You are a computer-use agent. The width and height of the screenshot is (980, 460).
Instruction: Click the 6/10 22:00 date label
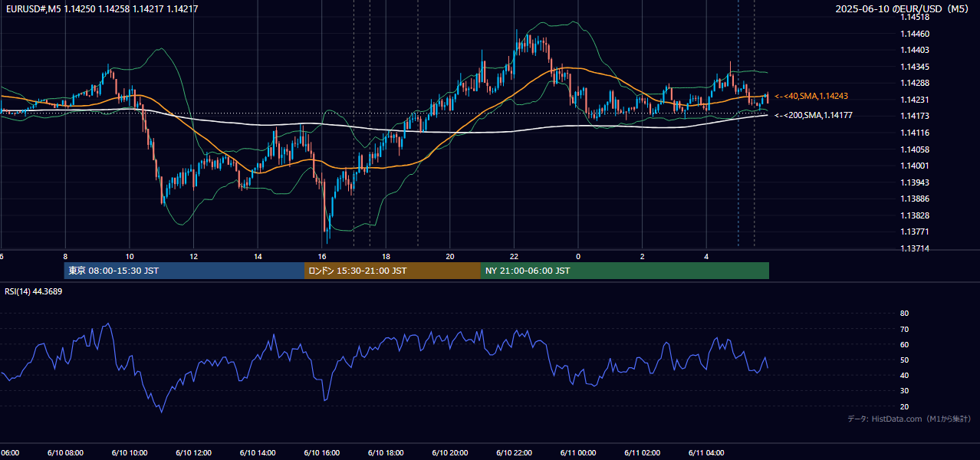[514, 453]
